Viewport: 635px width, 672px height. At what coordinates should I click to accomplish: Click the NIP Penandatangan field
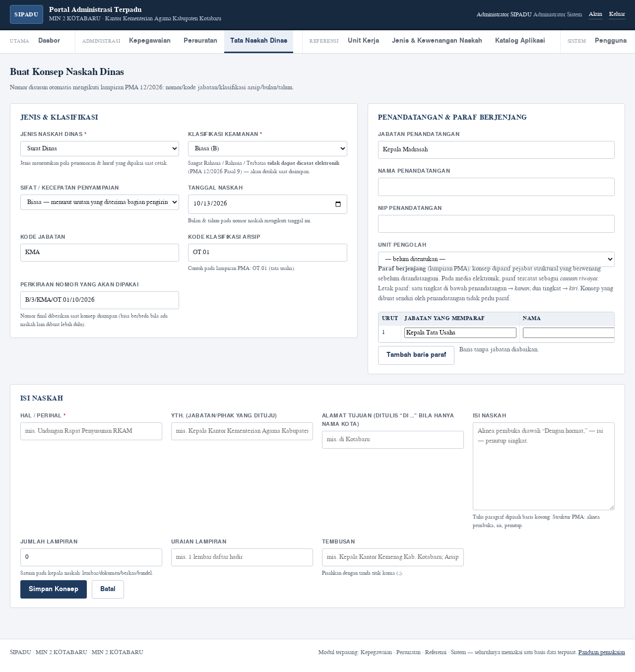click(496, 224)
